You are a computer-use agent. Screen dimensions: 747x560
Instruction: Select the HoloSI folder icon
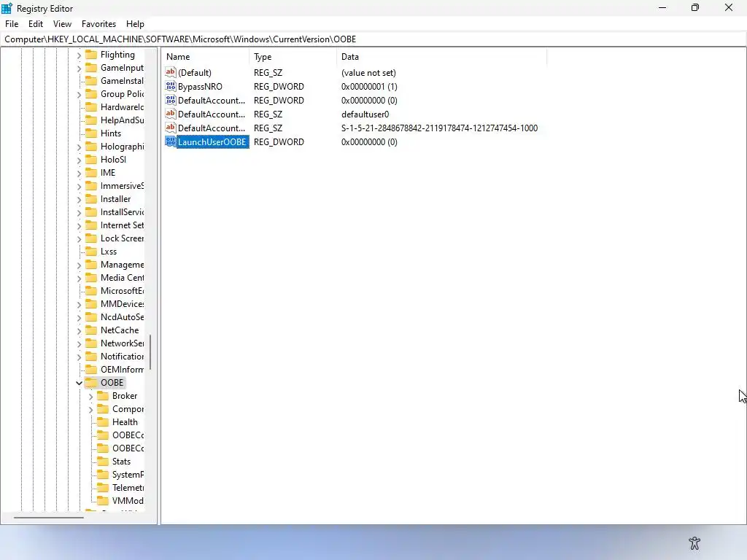(91, 159)
